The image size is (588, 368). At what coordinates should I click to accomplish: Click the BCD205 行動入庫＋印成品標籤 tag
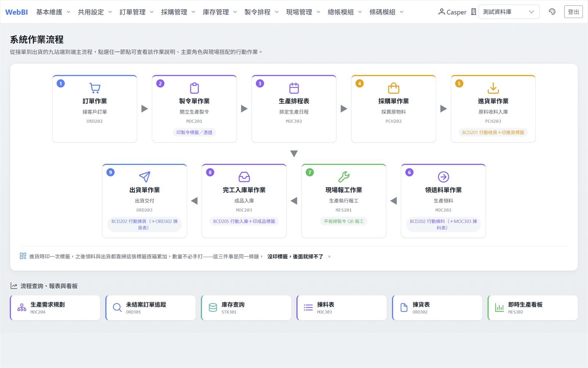pyautogui.click(x=244, y=222)
